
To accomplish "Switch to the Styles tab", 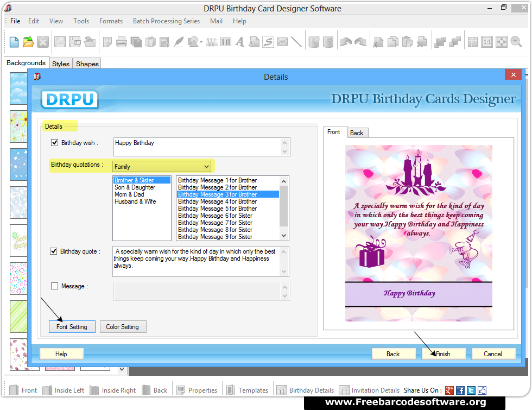I will click(61, 64).
